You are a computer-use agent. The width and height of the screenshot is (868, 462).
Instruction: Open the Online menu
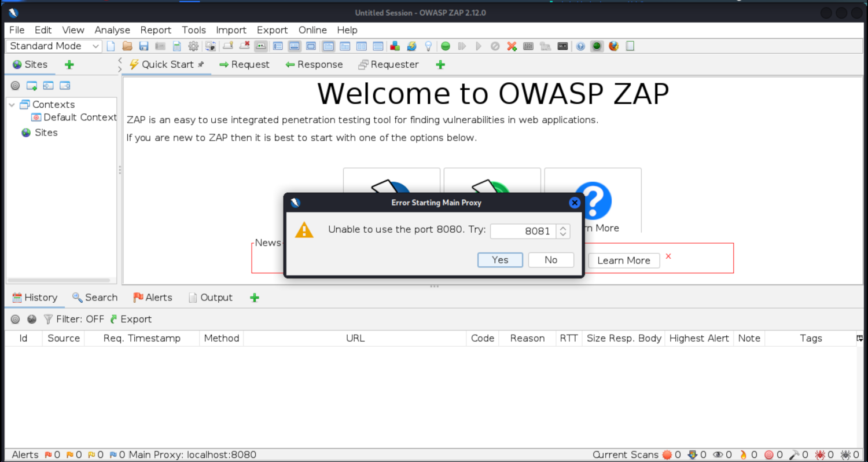click(x=312, y=30)
